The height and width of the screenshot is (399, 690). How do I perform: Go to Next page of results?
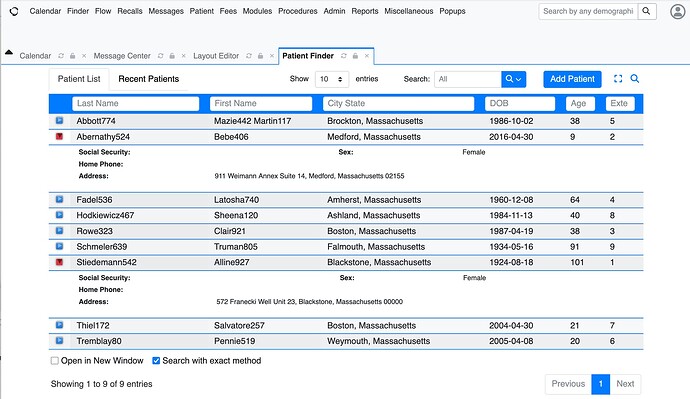click(625, 384)
